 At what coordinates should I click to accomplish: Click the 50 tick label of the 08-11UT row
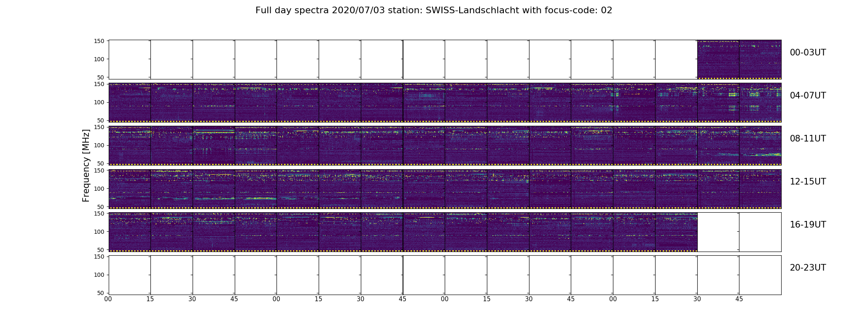click(x=101, y=163)
